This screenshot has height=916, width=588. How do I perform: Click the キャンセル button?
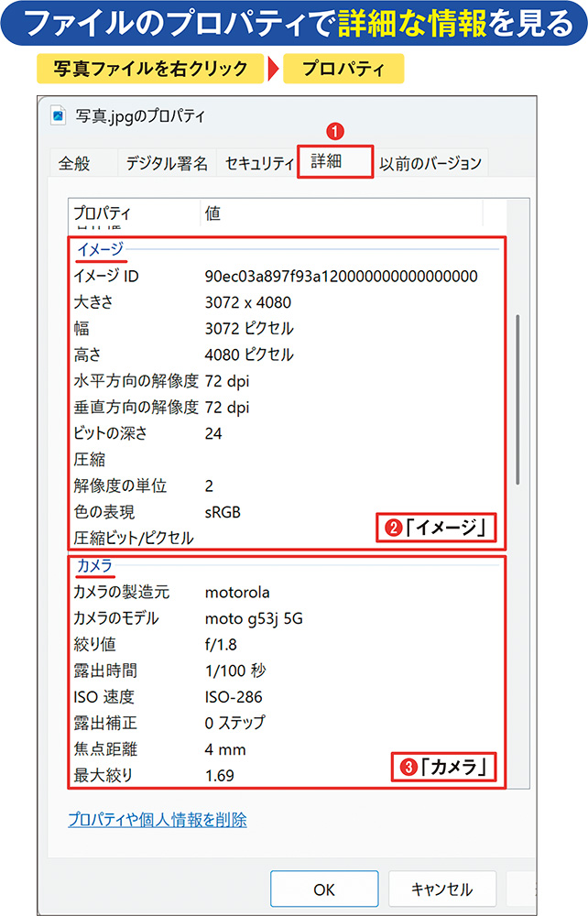pos(442,889)
